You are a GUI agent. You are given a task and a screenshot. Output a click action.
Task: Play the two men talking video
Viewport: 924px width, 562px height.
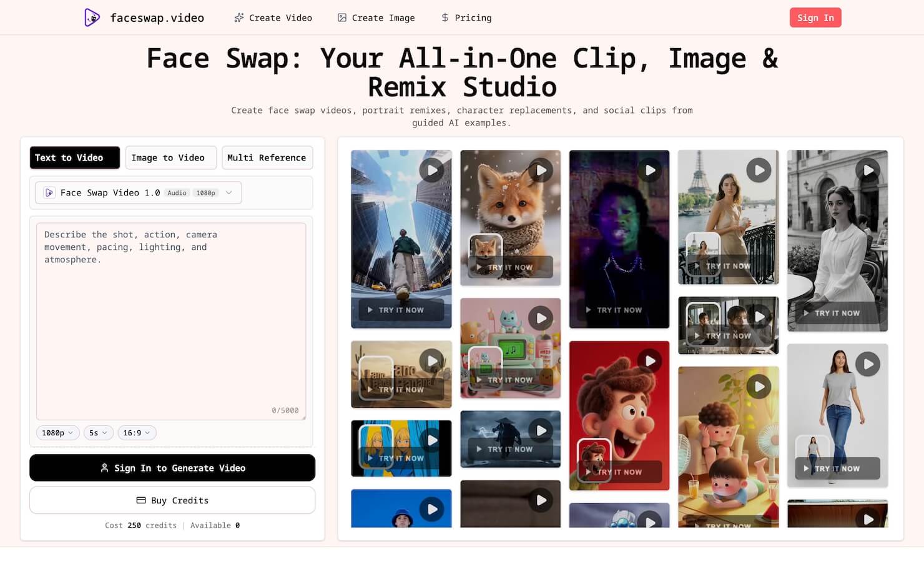[759, 316]
